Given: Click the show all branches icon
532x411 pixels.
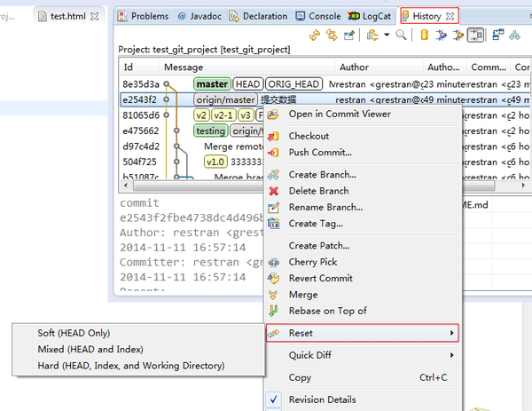Looking at the screenshot, I should tap(514, 35).
